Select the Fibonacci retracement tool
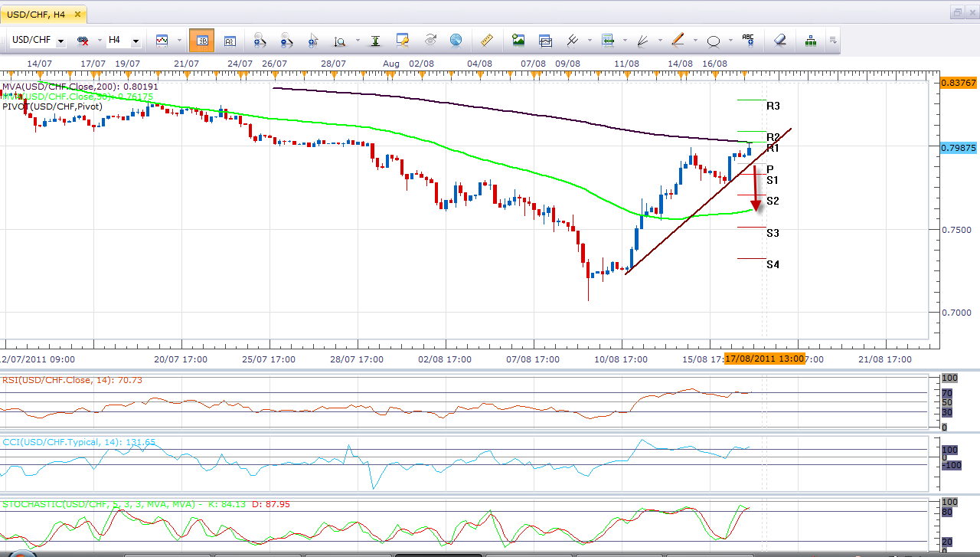The image size is (980, 557). point(608,40)
